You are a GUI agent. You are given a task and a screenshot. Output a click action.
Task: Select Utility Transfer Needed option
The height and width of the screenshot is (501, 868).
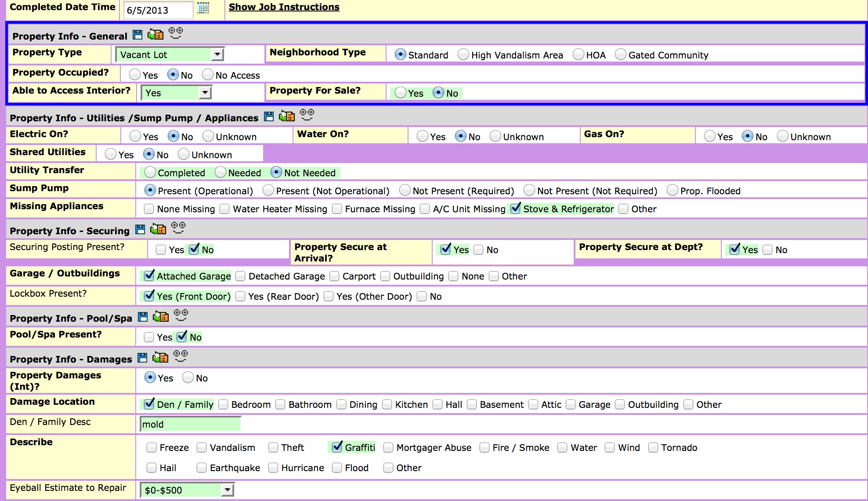pos(221,172)
